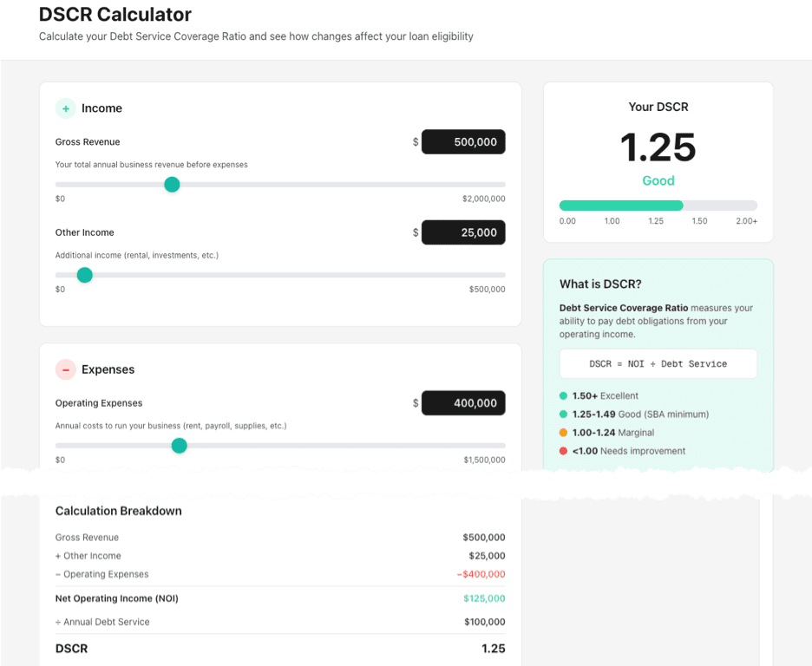
Task: Click the Calculation Breakdown section heading
Action: click(118, 511)
